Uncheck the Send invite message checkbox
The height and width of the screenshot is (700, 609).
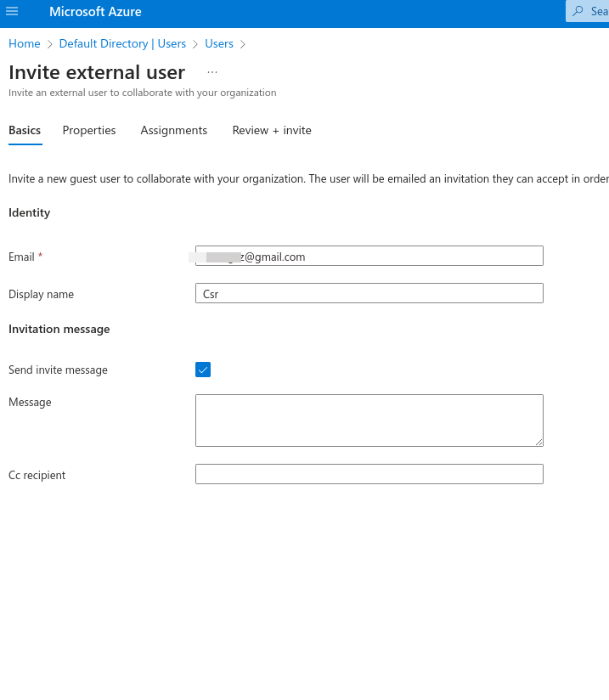pos(203,370)
